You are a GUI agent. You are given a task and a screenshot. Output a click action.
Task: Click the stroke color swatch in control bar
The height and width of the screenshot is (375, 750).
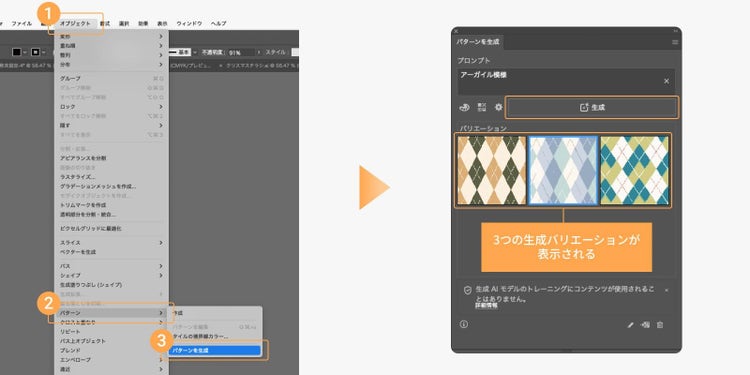click(x=35, y=52)
